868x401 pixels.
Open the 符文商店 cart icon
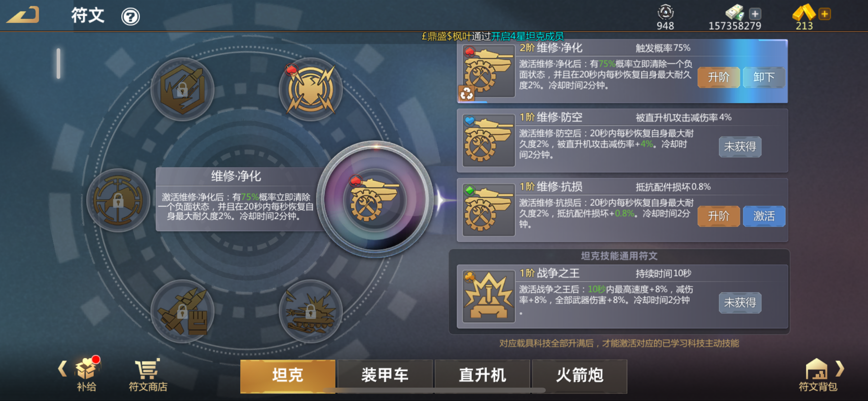tap(148, 375)
